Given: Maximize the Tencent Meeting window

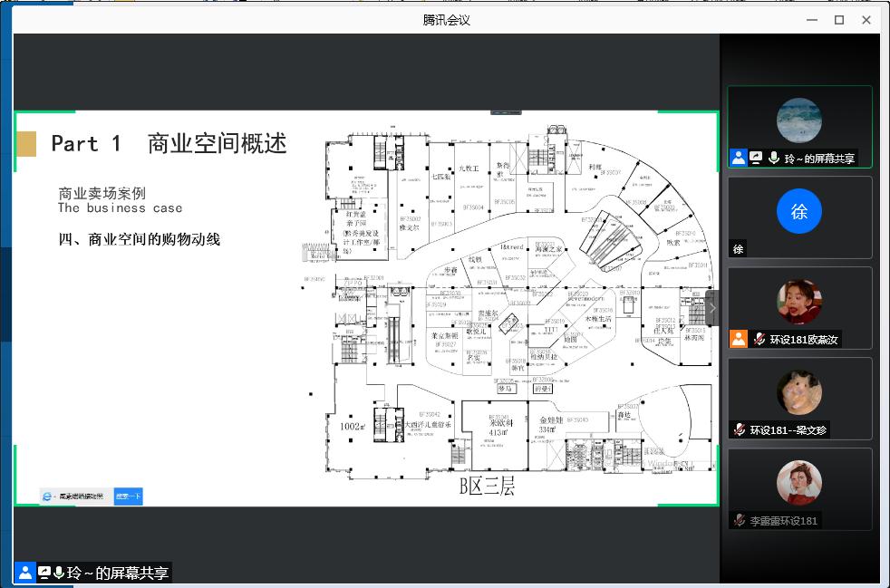Looking at the screenshot, I should [x=839, y=20].
